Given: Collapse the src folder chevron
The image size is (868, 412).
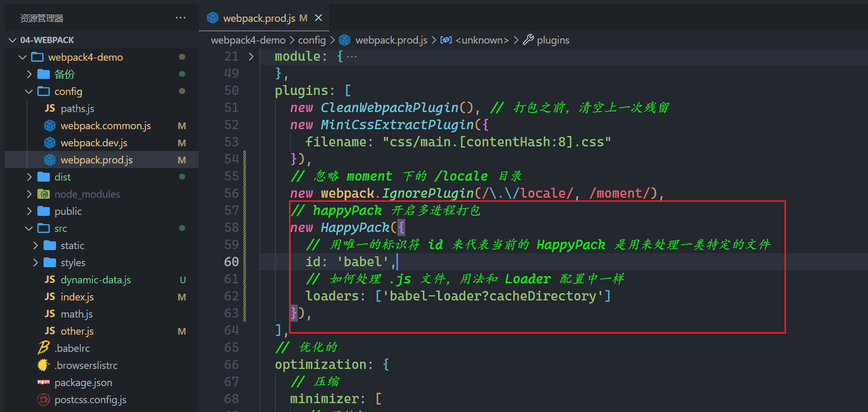Looking at the screenshot, I should tap(29, 228).
